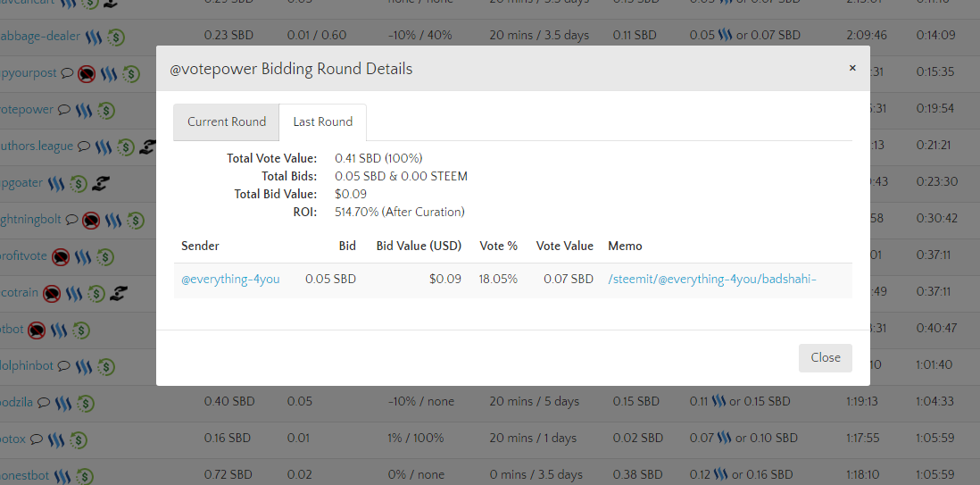Click the "0:14:09" time in the cabbage-dealer row

[x=935, y=35]
